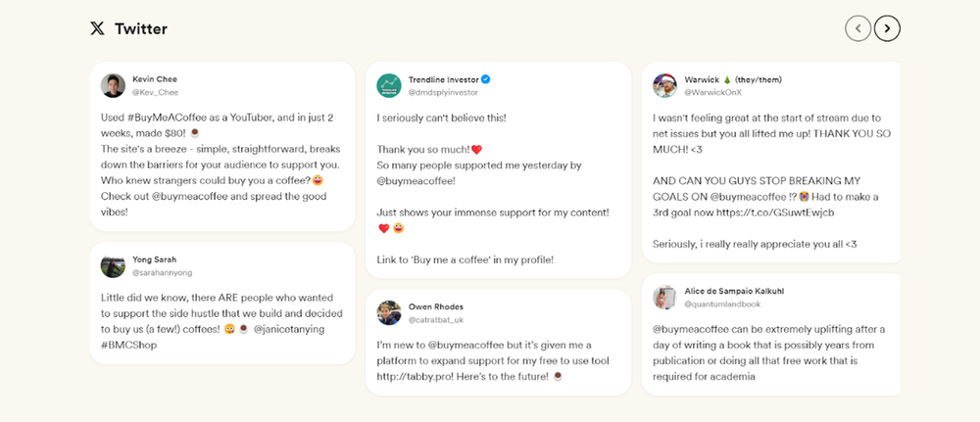Click the X Twitter logo icon
Image resolution: width=980 pixels, height=422 pixels.
pos(97,28)
